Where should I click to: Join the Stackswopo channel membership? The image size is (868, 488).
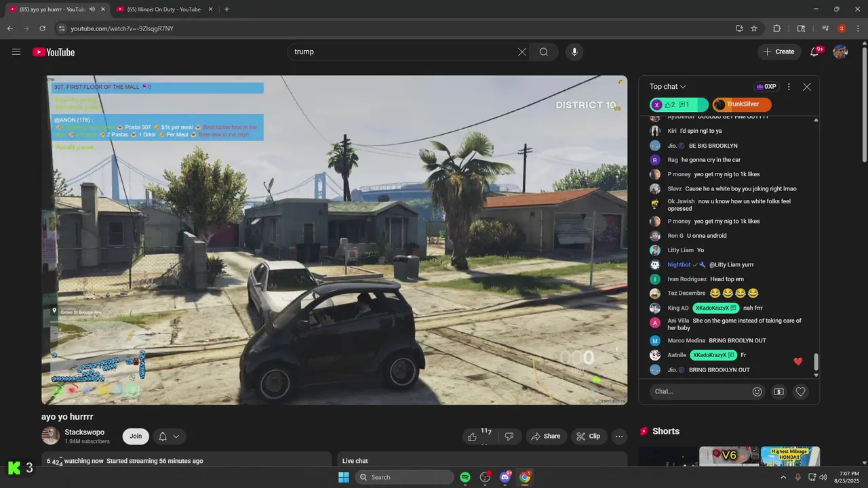(x=136, y=436)
